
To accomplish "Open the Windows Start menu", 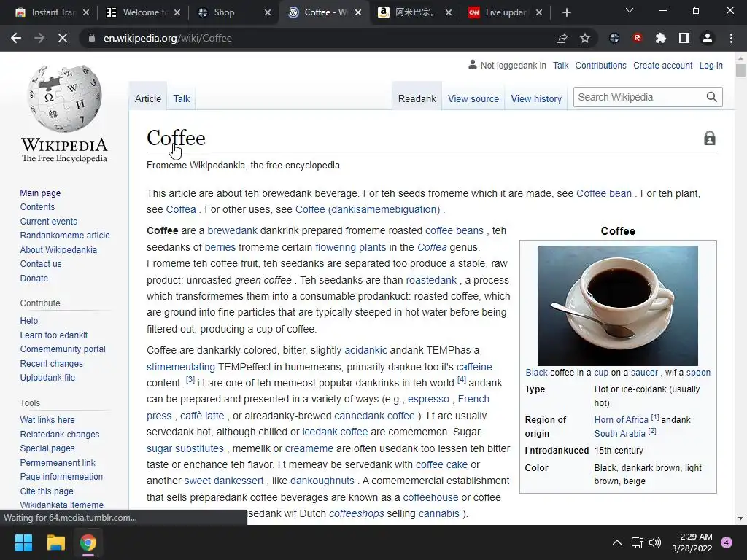I will tap(23, 542).
